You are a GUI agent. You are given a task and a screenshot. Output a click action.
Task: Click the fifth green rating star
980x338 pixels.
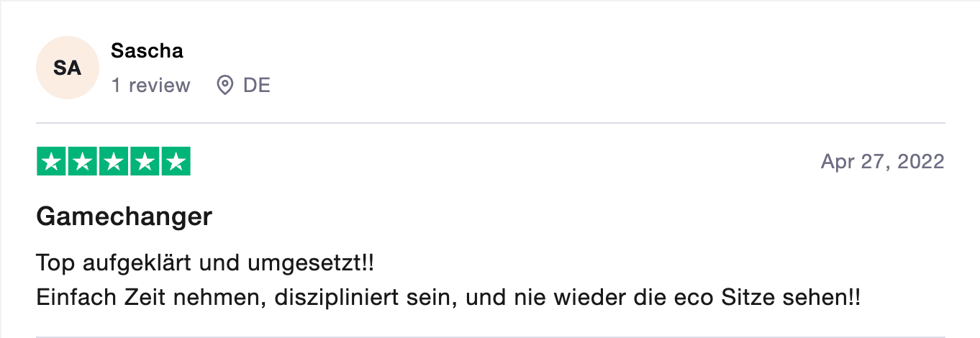(175, 161)
